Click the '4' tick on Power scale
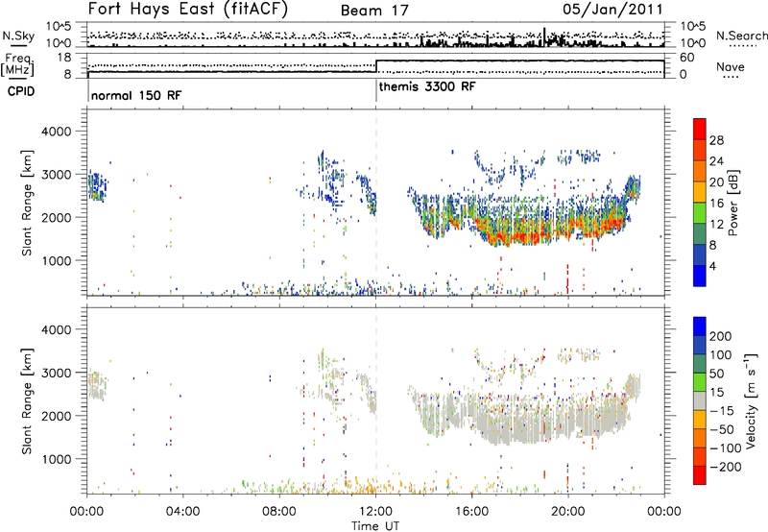Screen dimensions: 768x532 [713, 266]
